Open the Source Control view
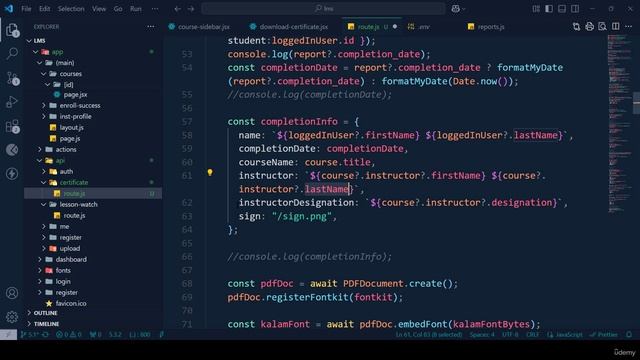The height and width of the screenshot is (360, 640). 12,78
